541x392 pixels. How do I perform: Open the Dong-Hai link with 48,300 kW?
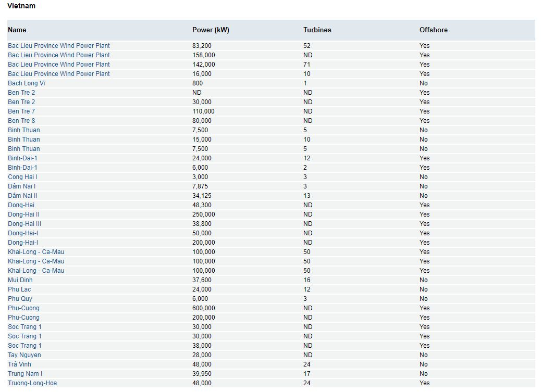(x=21, y=205)
